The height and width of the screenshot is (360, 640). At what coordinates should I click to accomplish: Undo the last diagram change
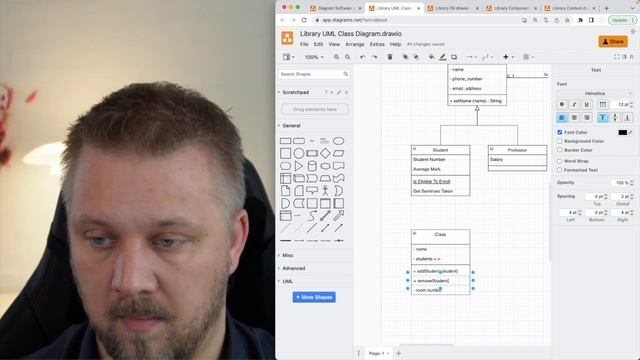point(362,57)
